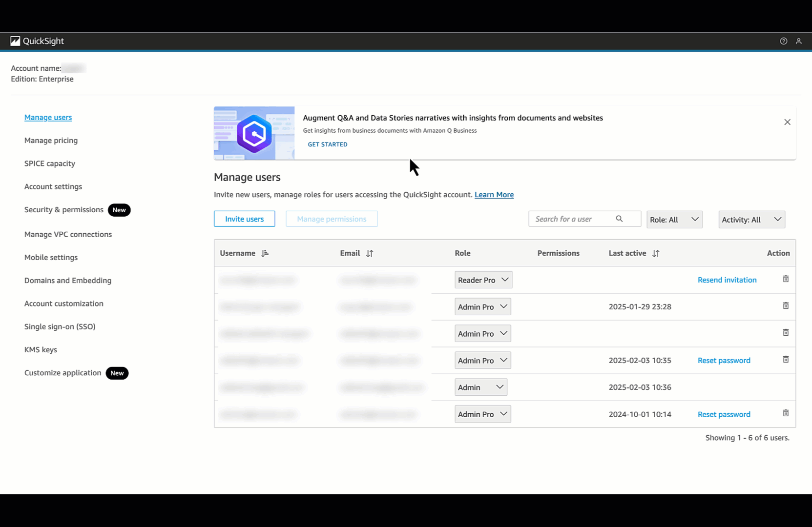Click the 'Account name:' label
Image resolution: width=812 pixels, height=527 pixels.
point(36,68)
